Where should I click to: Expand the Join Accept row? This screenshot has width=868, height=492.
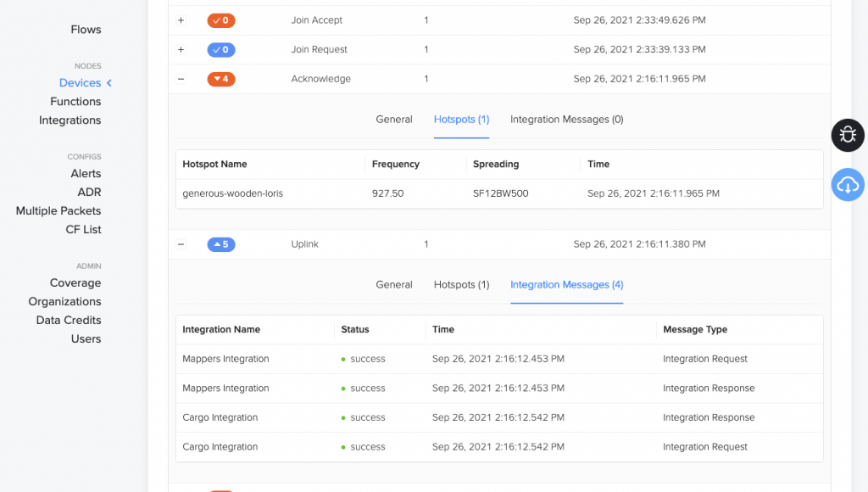[x=181, y=20]
